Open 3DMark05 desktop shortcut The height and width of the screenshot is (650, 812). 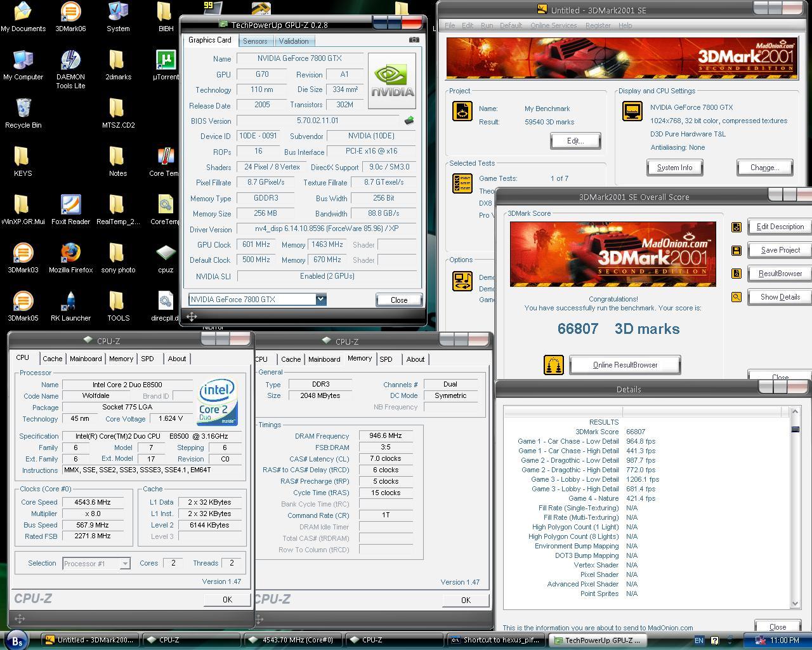pos(23,307)
